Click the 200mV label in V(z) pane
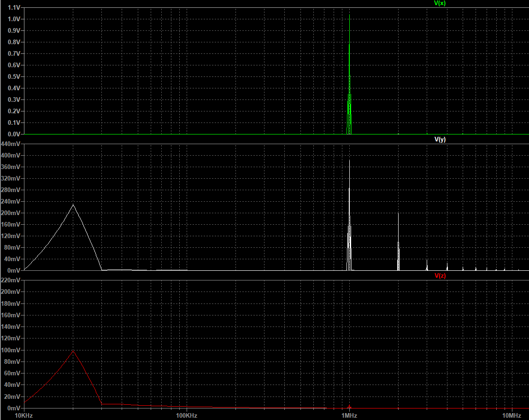529x420 pixels. pyautogui.click(x=11, y=292)
